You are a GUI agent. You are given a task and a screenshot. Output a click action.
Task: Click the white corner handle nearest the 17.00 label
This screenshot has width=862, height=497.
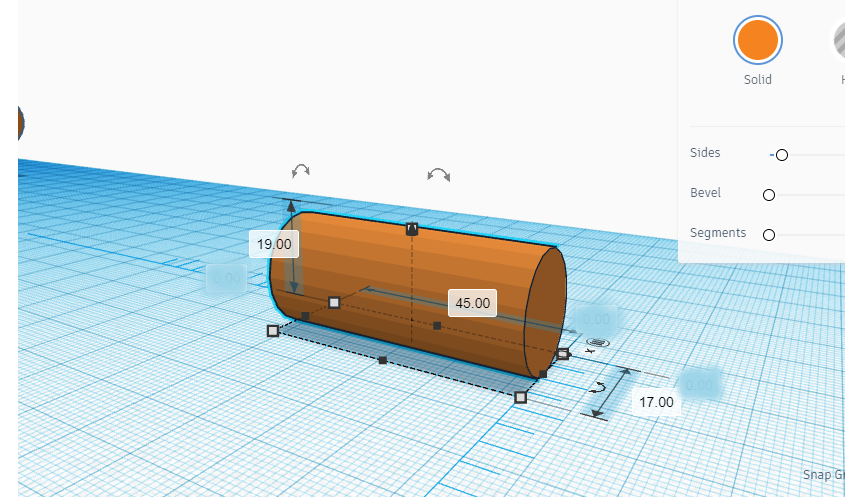click(521, 397)
